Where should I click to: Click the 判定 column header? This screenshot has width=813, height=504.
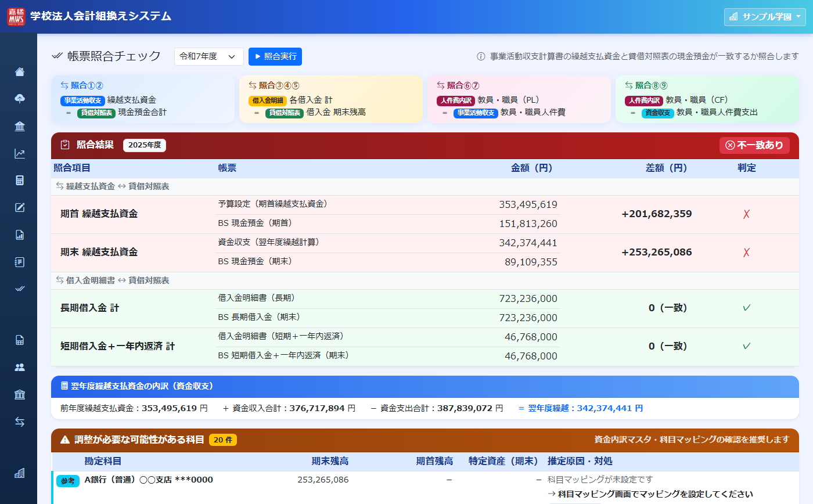click(747, 168)
